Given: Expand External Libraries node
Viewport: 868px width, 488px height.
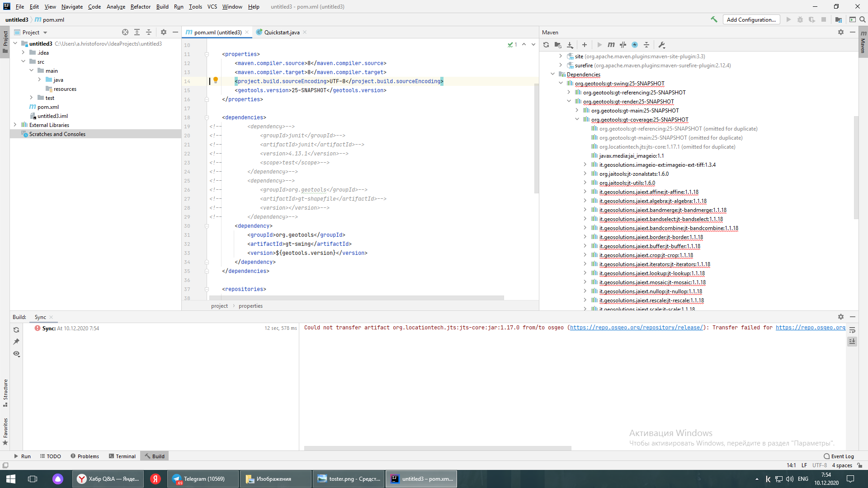Looking at the screenshot, I should click(15, 125).
